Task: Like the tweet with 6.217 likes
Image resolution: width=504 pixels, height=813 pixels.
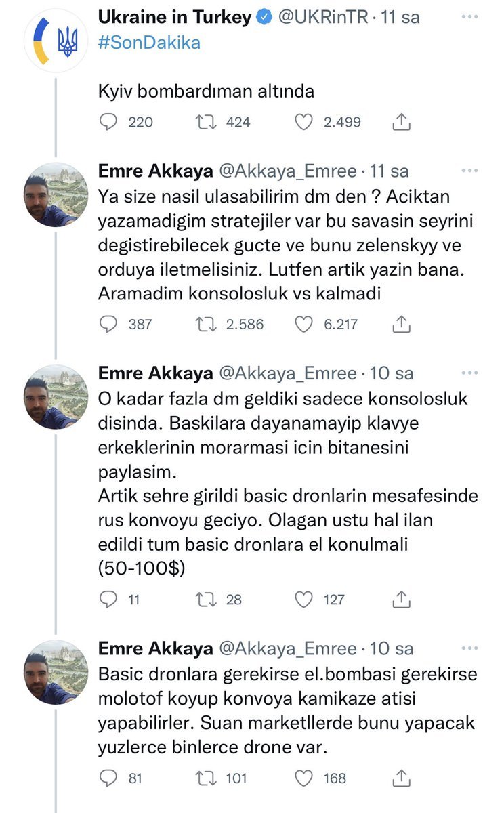Action: (x=305, y=325)
